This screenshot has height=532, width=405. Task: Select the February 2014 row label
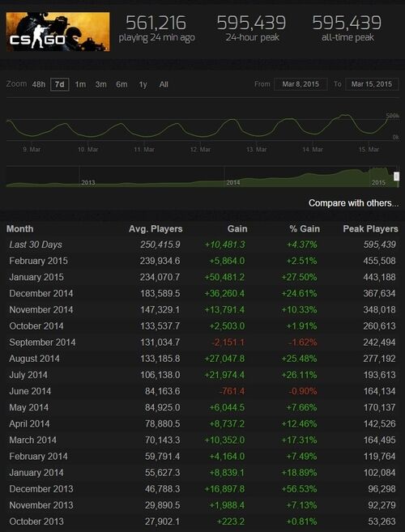pos(38,457)
